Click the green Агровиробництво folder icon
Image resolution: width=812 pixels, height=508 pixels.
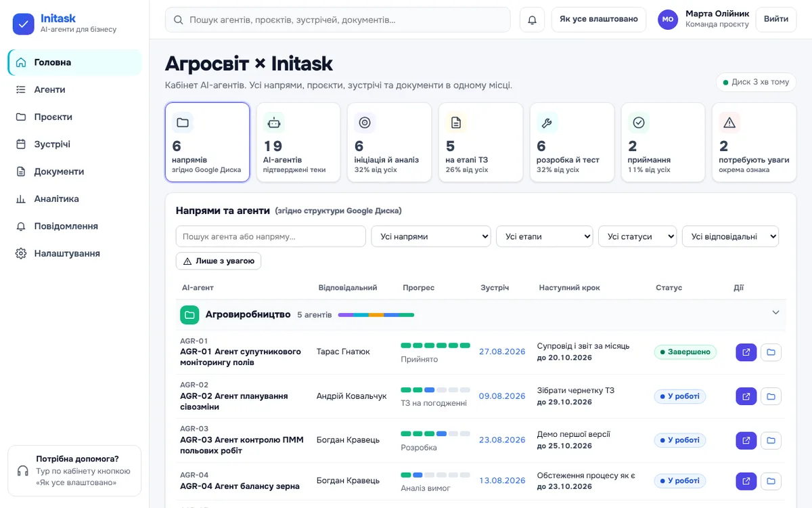tap(189, 315)
